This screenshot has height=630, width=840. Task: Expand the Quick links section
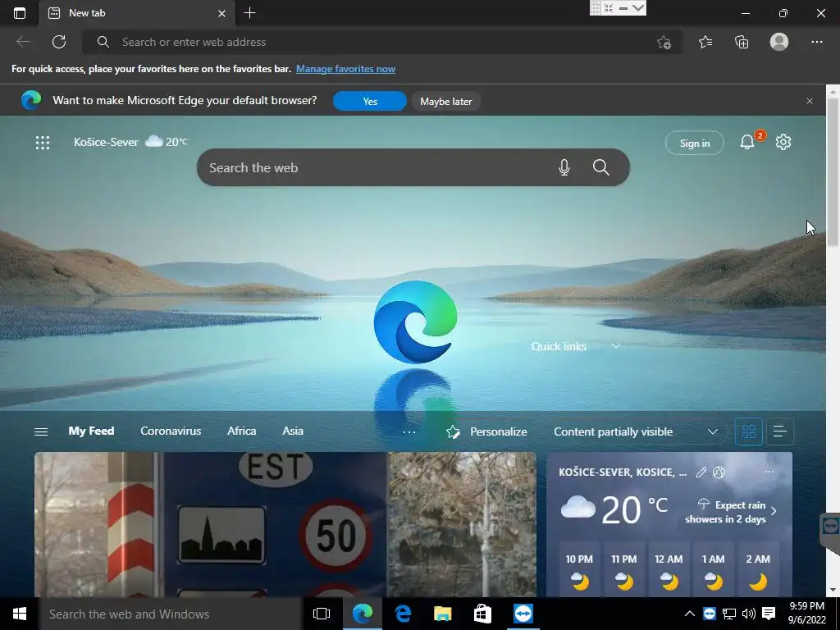(615, 346)
